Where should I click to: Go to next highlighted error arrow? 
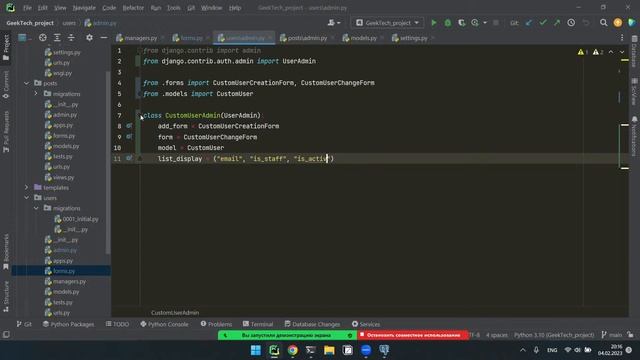(x=622, y=52)
